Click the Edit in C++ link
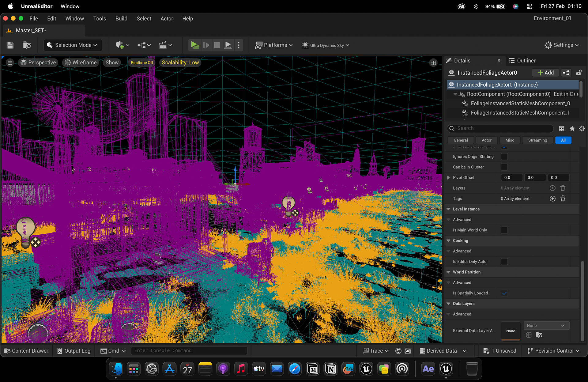This screenshot has width=588, height=382. point(566,94)
